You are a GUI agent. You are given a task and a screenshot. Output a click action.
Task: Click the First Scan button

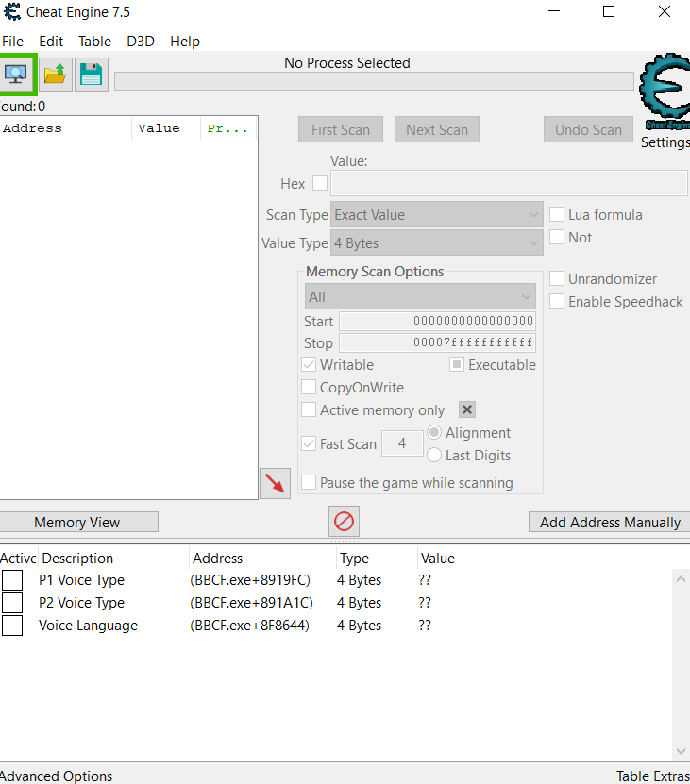[x=341, y=129]
